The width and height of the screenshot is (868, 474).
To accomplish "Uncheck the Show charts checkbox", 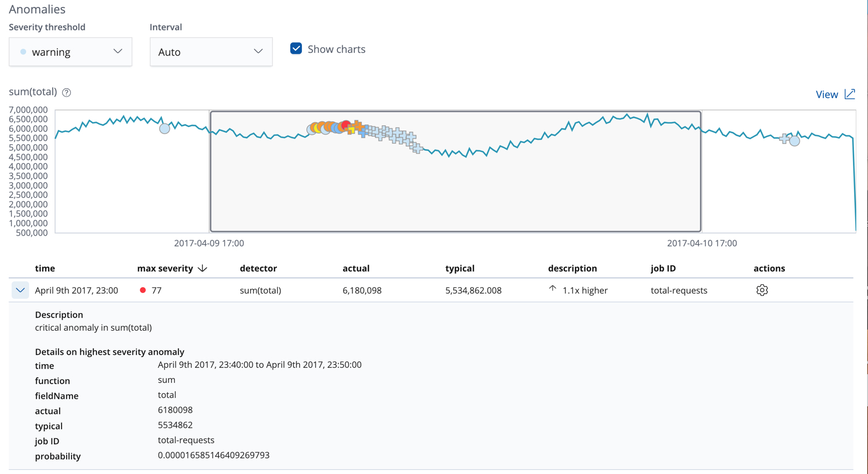I will pos(296,49).
